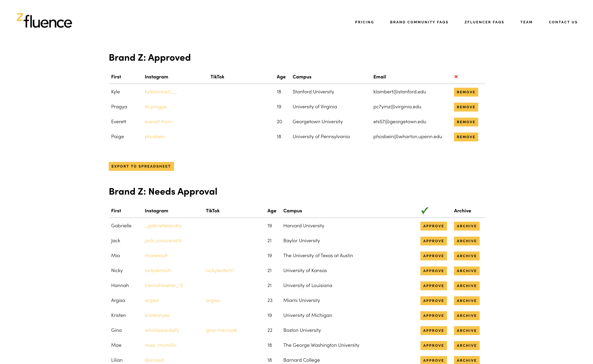Open kylelambert__ Instagram link
This screenshot has height=364, width=593.
pos(160,92)
